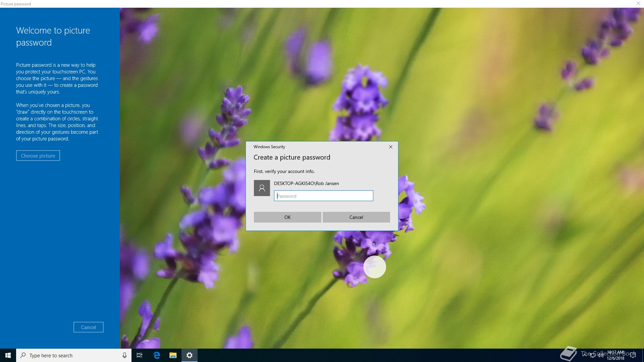This screenshot has width=644, height=362.
Task: Open Task View from taskbar
Action: pyautogui.click(x=140, y=355)
